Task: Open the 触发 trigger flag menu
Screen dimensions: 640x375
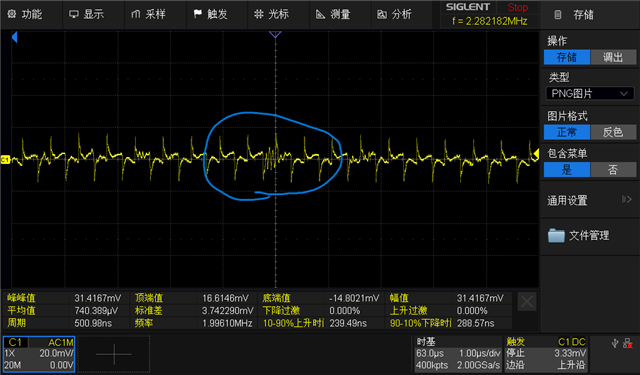Action: [x=210, y=14]
